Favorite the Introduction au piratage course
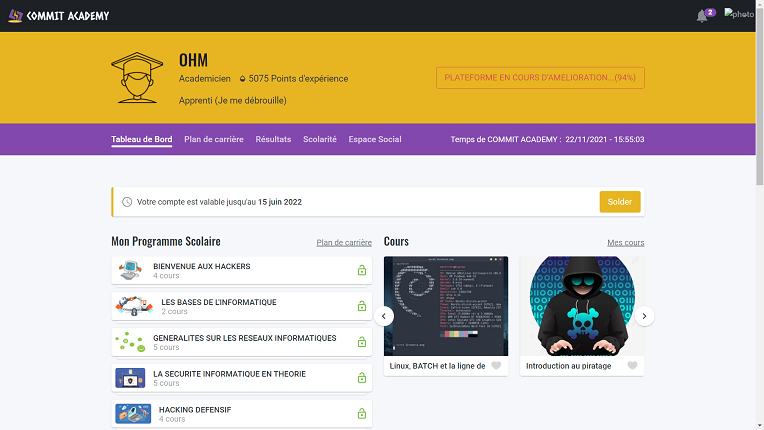 632,367
